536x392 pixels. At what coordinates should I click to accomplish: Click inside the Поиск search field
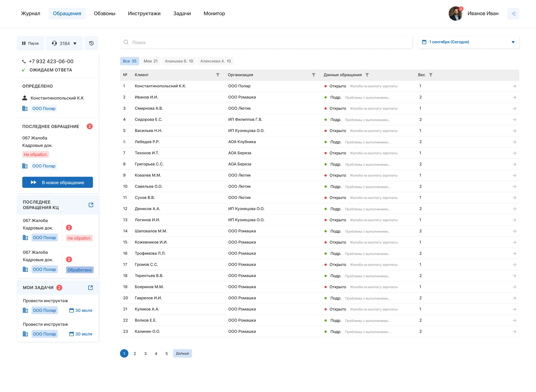(265, 42)
